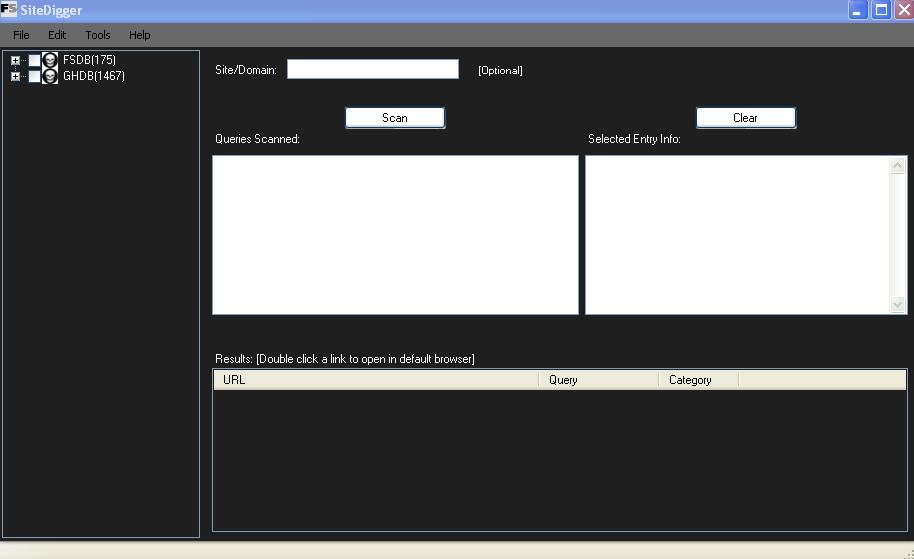Click the skull icon beside GHDB
The width and height of the screenshot is (914, 559).
tap(50, 76)
